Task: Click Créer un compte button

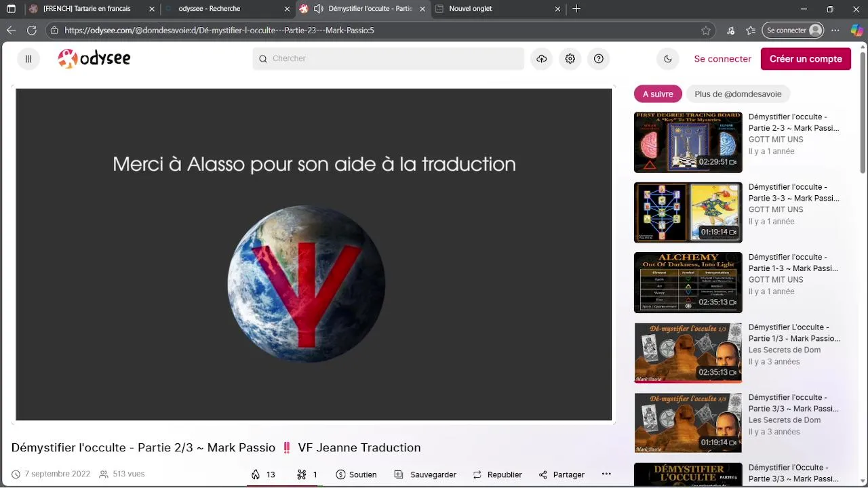Action: pos(806,59)
